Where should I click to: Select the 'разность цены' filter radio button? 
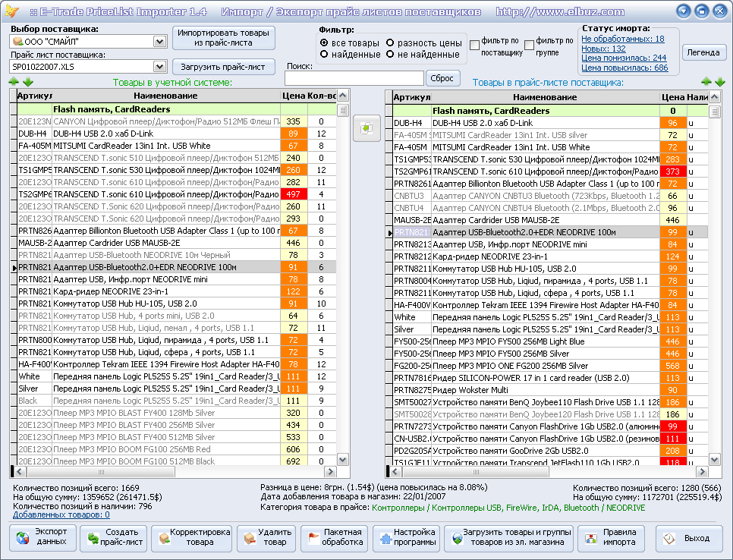coord(391,43)
